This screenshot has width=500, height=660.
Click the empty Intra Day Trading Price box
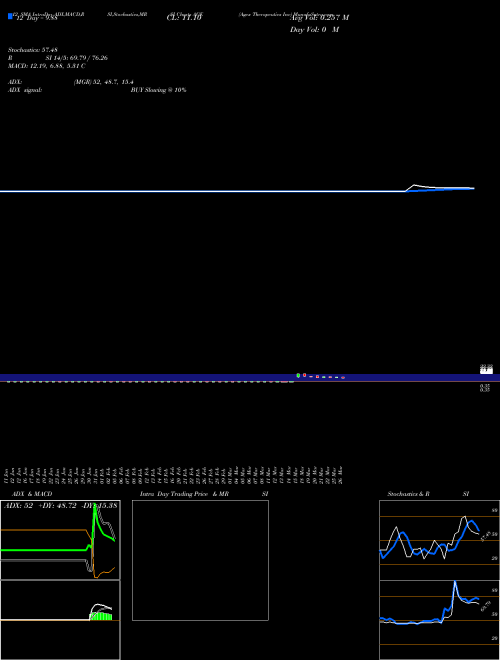[x=200, y=560]
